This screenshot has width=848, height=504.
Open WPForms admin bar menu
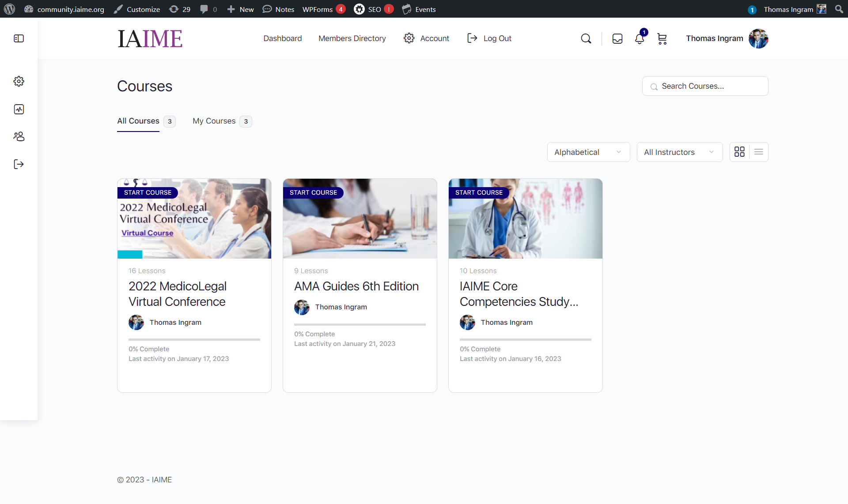(x=323, y=9)
